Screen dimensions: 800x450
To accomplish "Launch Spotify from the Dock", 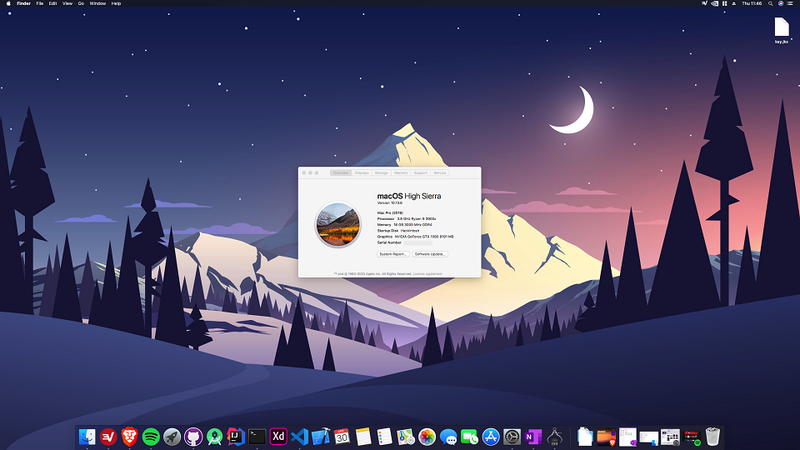I will point(151,437).
